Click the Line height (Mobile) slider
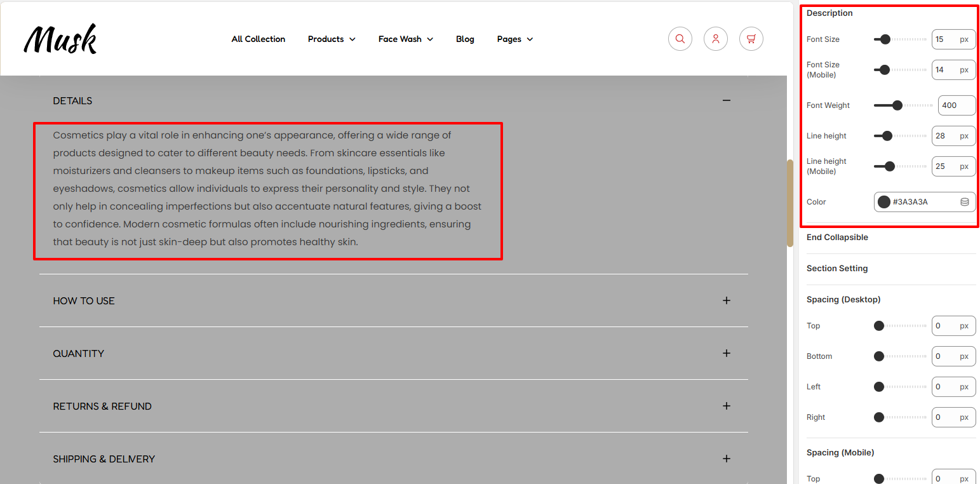The height and width of the screenshot is (484, 980). (x=900, y=166)
